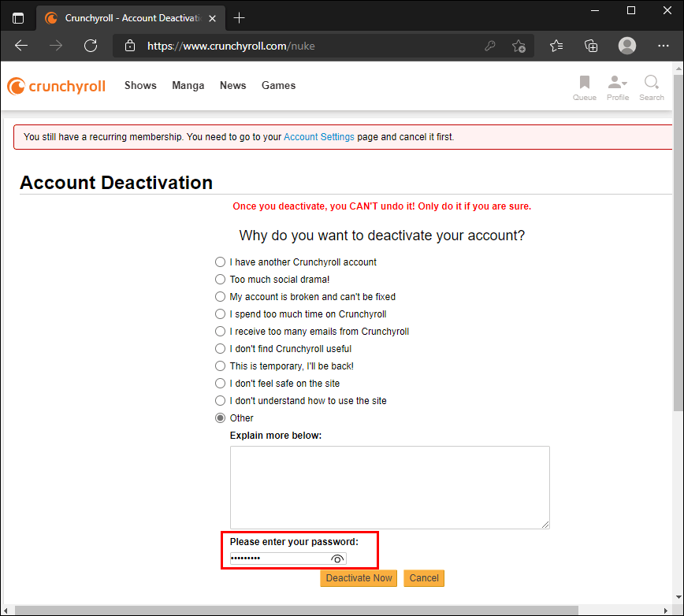Open the Collections icon
Image resolution: width=684 pixels, height=616 pixels.
point(591,46)
